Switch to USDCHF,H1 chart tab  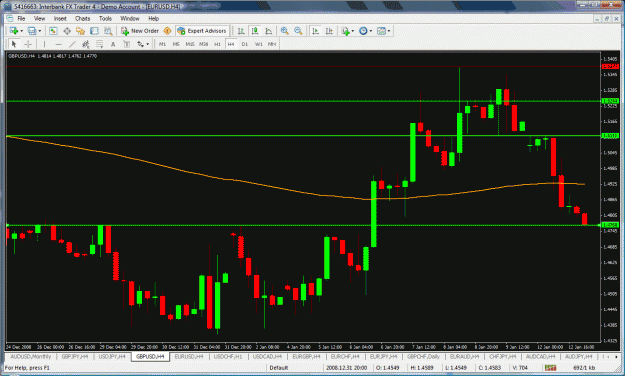228,356
